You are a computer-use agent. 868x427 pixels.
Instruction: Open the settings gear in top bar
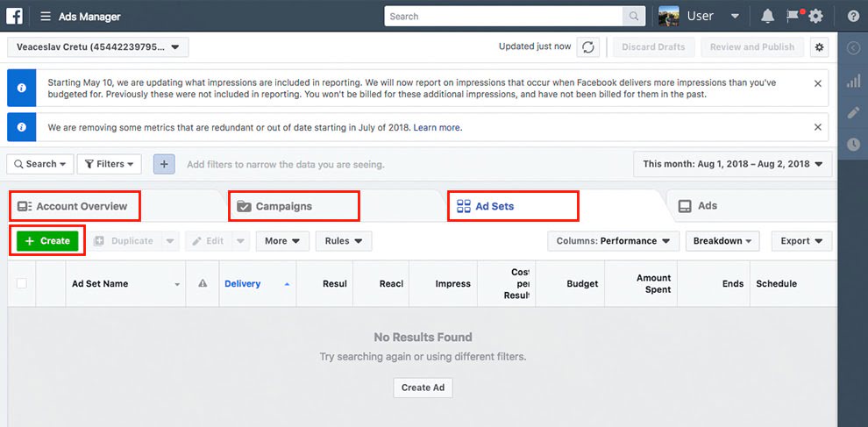(x=816, y=17)
